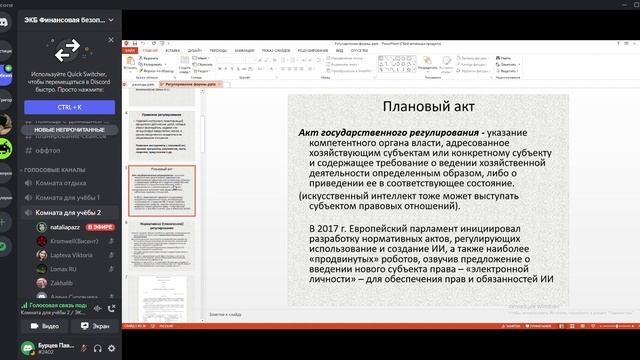Open the shapes gallery in ribbon
This screenshot has height=360, width=640.
point(397,64)
